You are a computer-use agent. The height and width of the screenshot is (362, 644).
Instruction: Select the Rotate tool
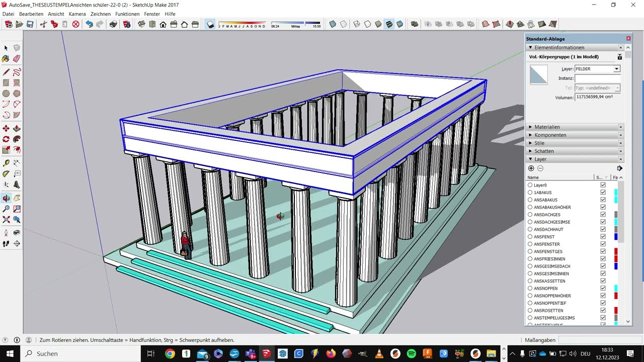pos(6,139)
